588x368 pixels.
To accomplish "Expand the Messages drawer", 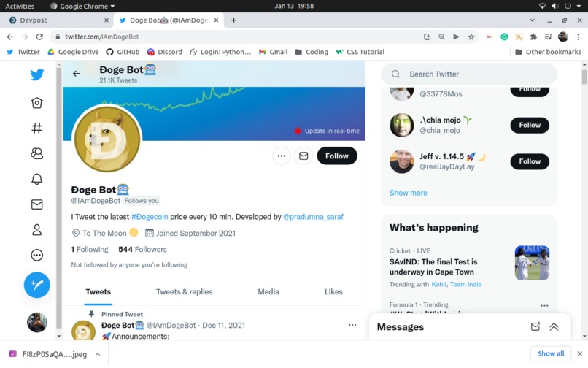I will pos(554,326).
